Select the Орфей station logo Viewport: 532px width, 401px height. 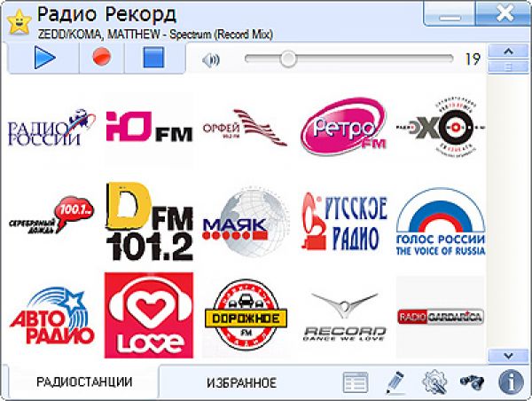pos(245,128)
